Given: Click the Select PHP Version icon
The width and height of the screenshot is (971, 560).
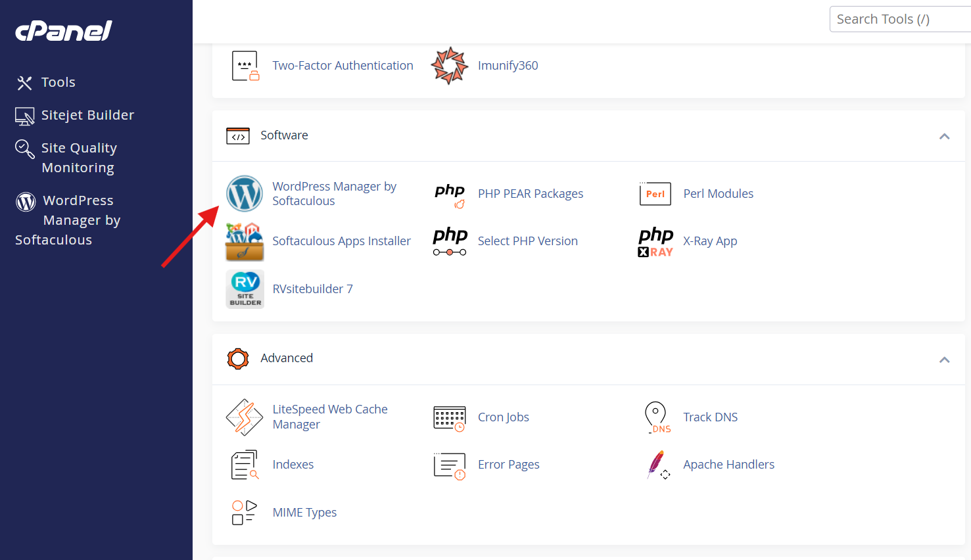Looking at the screenshot, I should pyautogui.click(x=450, y=241).
